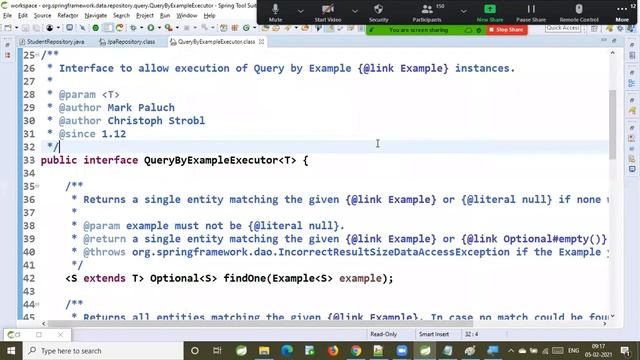Collapse the Javadoc comment at line 25
Image resolution: width=640 pixels, height=360 pixels.
(38, 54)
